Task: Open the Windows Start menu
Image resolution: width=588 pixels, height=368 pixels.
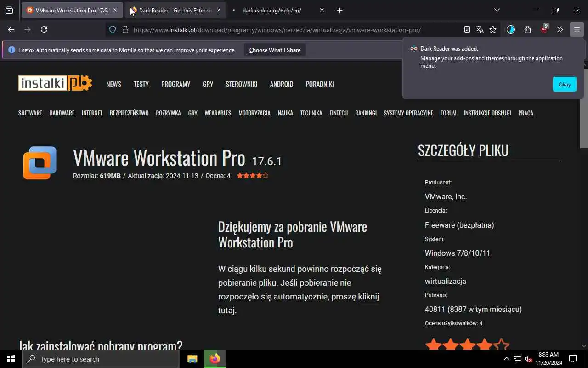Action: click(11, 359)
